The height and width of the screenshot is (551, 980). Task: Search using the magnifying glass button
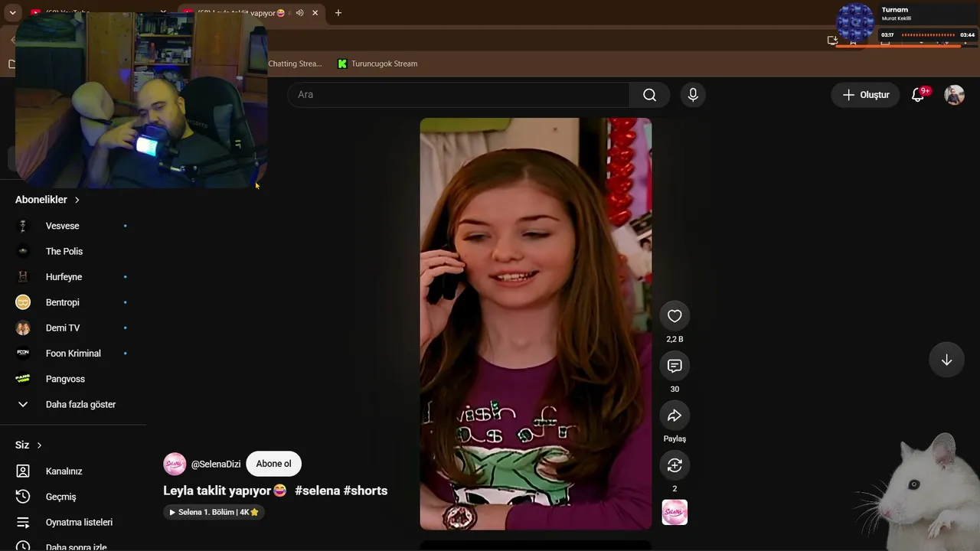click(649, 95)
